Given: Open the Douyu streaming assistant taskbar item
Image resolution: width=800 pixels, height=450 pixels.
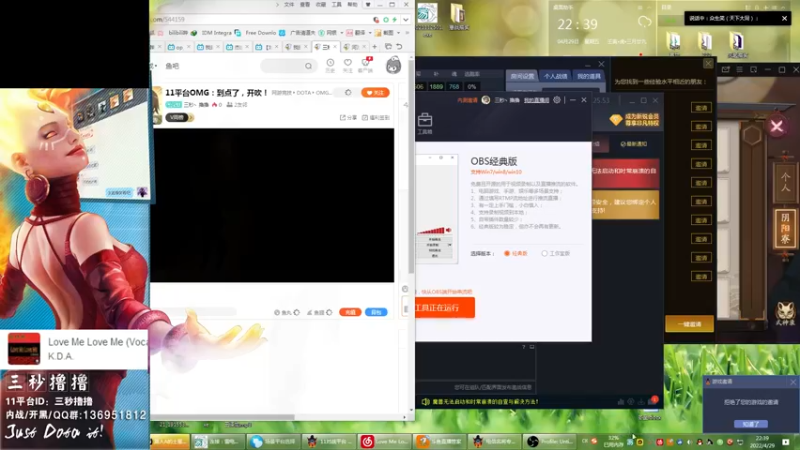Looking at the screenshot, I should click(439, 441).
